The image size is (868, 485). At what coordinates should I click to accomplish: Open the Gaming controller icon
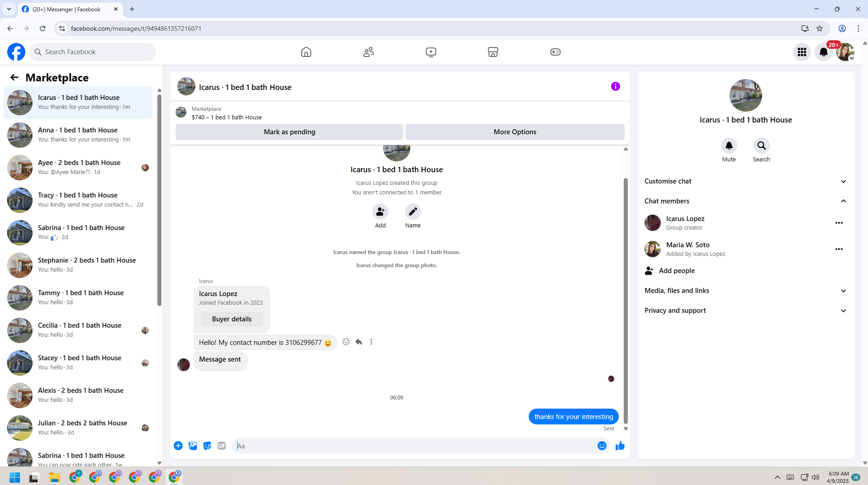(555, 52)
